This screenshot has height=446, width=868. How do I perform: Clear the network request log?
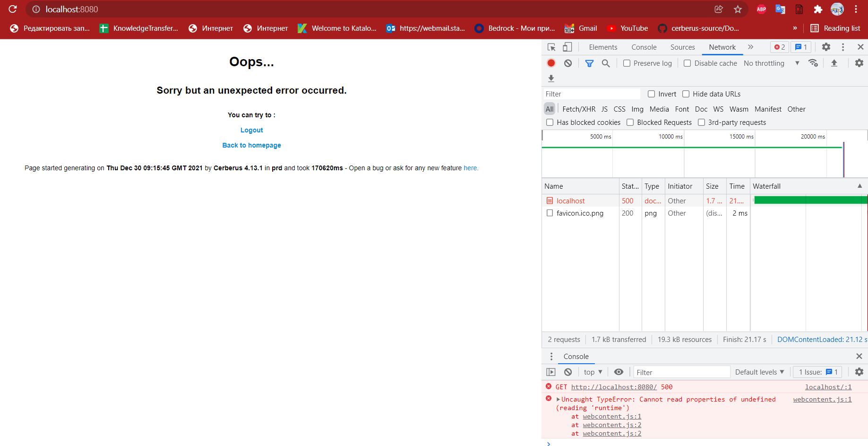[x=567, y=63]
